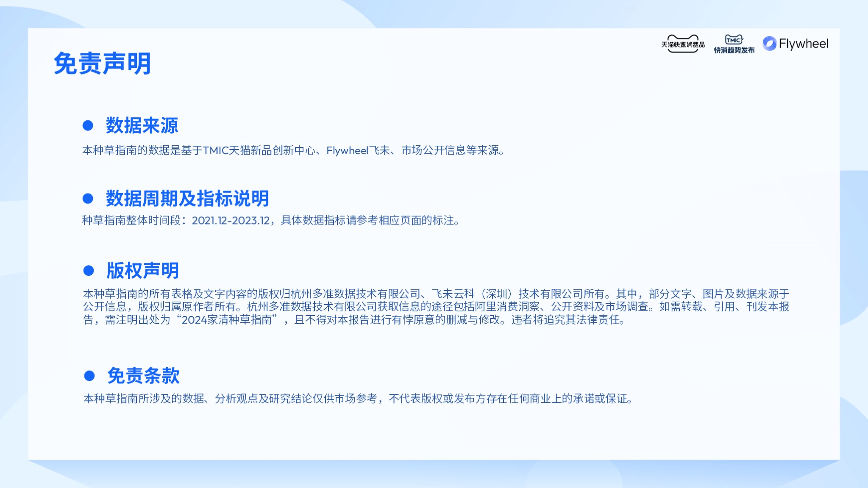868x488 pixels.
Task: Select the 数据周期及指标说明 heading
Action: point(187,198)
